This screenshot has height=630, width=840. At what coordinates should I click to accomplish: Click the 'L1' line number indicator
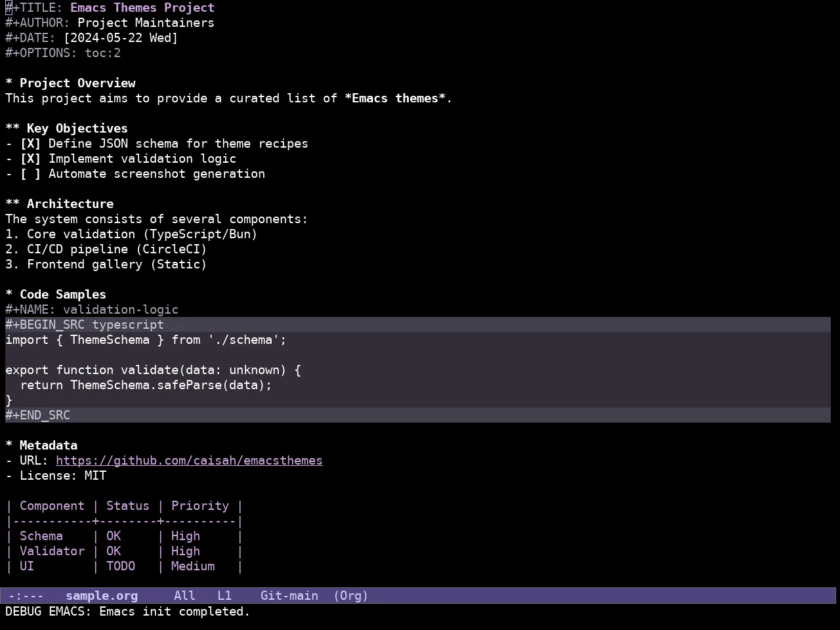click(x=224, y=596)
